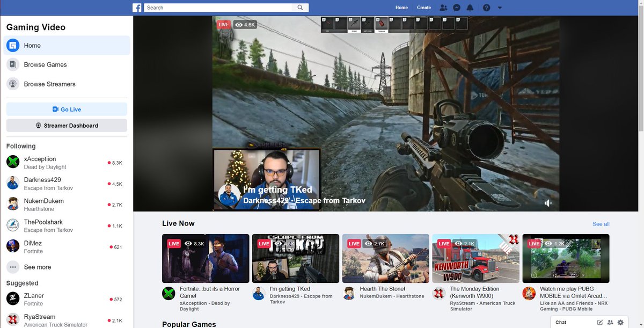The image size is (644, 328).
Task: Open the Kenworth W900 stream thumbnail
Action: 476,258
